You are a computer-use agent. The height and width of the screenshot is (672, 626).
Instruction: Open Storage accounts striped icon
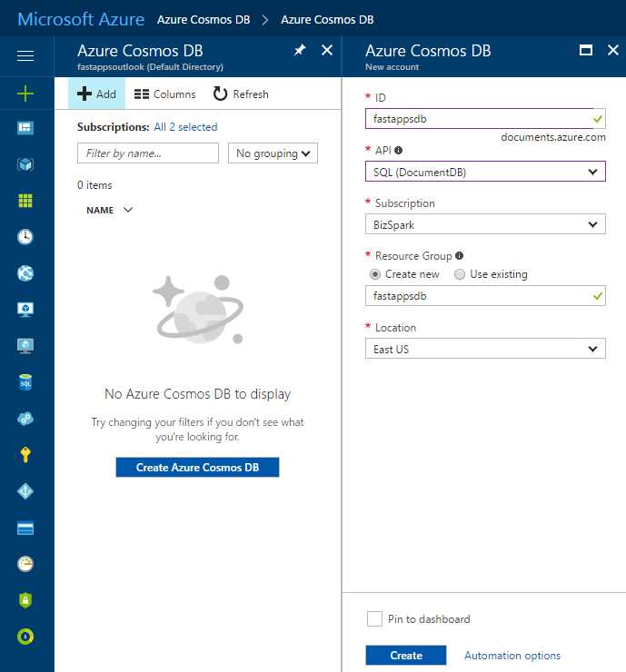point(25,528)
